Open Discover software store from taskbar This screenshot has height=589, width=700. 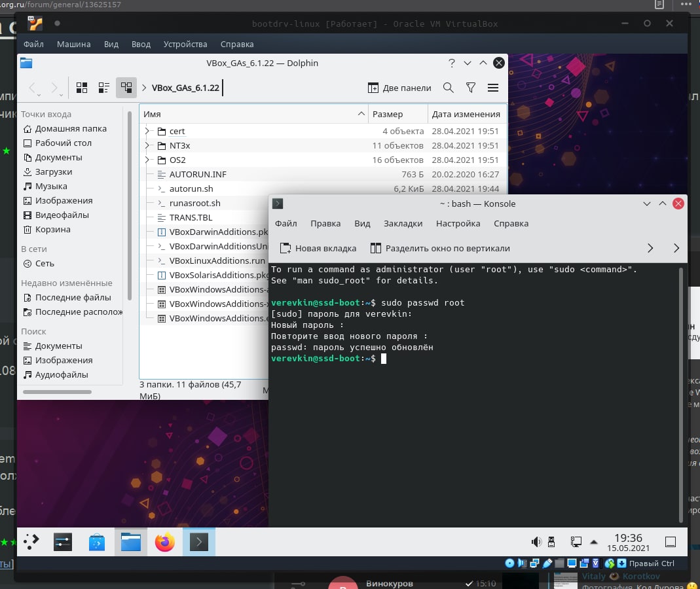click(96, 542)
